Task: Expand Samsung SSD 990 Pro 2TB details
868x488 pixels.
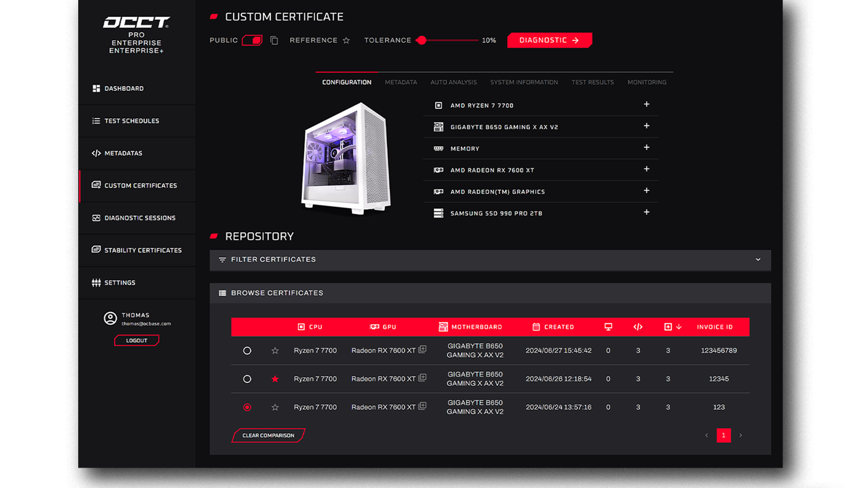Action: click(646, 212)
